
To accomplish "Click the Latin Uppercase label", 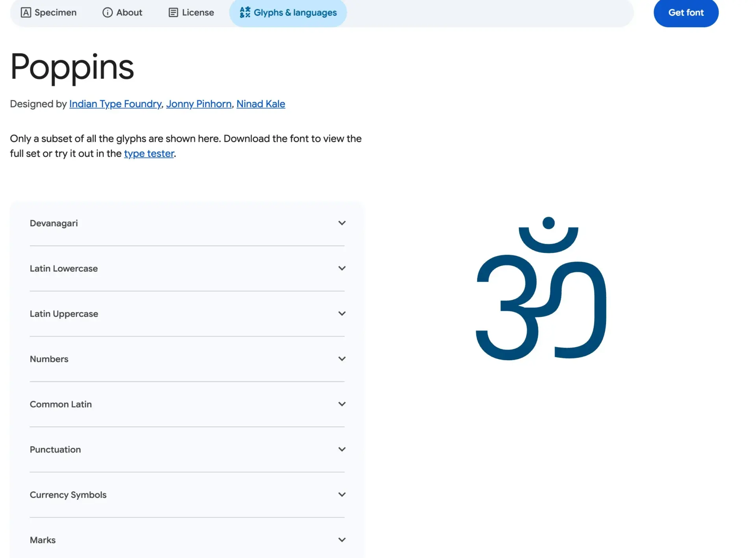I will [64, 314].
